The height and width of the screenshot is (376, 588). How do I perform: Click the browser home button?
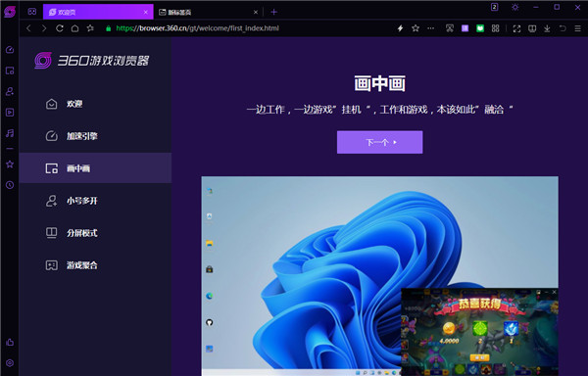tap(74, 28)
